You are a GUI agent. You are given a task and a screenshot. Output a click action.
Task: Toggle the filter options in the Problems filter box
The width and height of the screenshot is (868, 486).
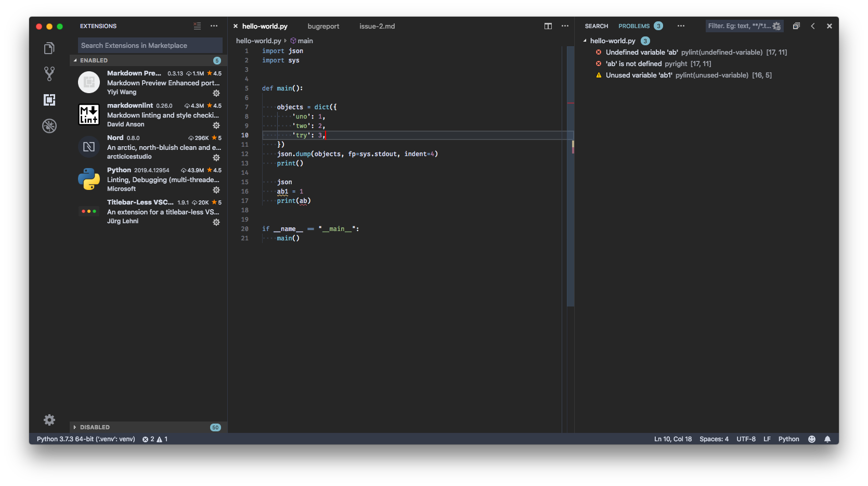777,25
